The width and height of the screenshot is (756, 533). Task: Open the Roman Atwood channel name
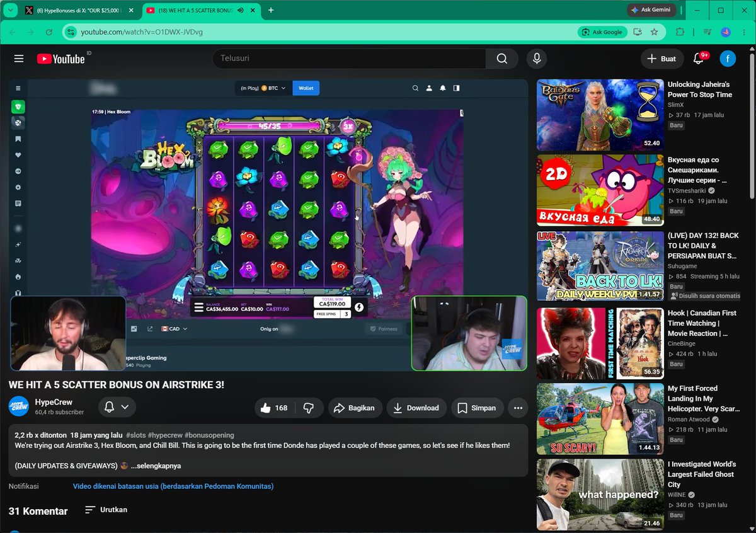689,419
